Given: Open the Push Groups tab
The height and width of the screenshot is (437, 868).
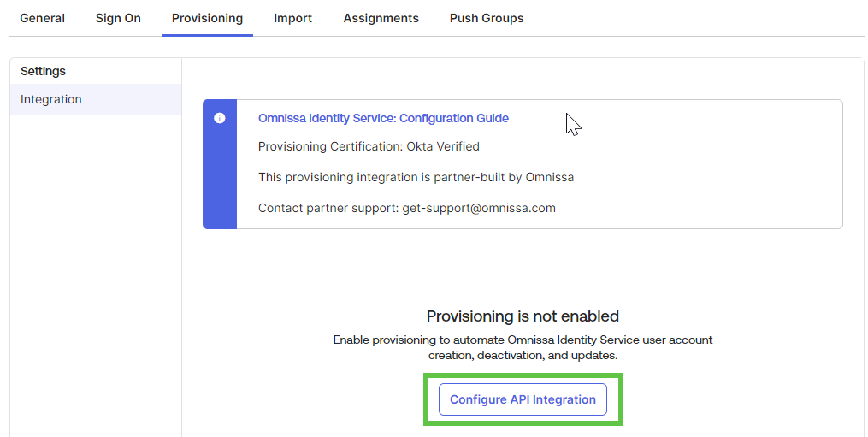Looking at the screenshot, I should click(x=487, y=18).
